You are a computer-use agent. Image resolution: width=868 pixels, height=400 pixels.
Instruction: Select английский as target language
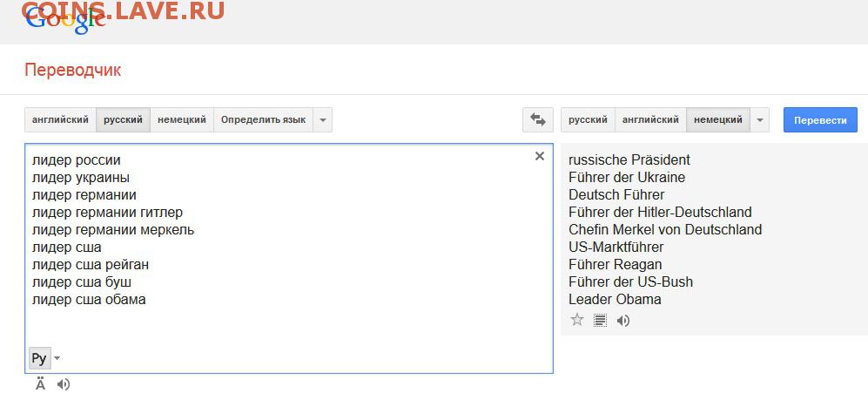(650, 119)
